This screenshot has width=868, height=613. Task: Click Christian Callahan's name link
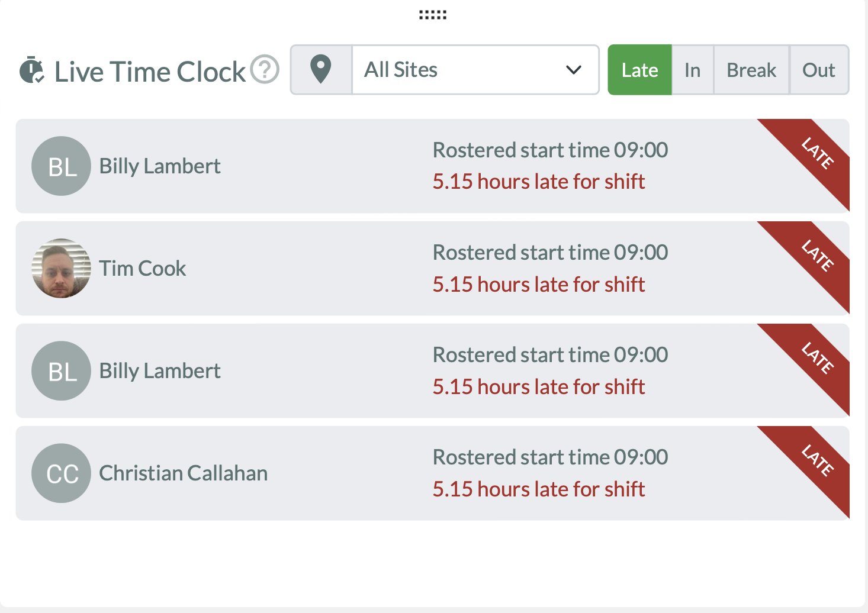[x=182, y=473]
